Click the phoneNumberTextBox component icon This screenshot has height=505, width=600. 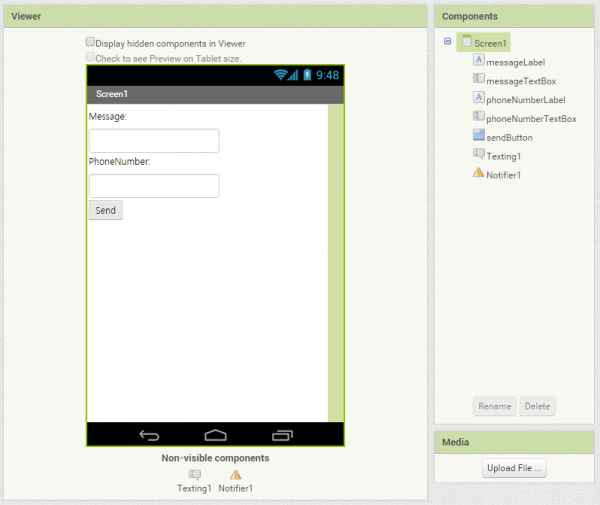point(478,116)
